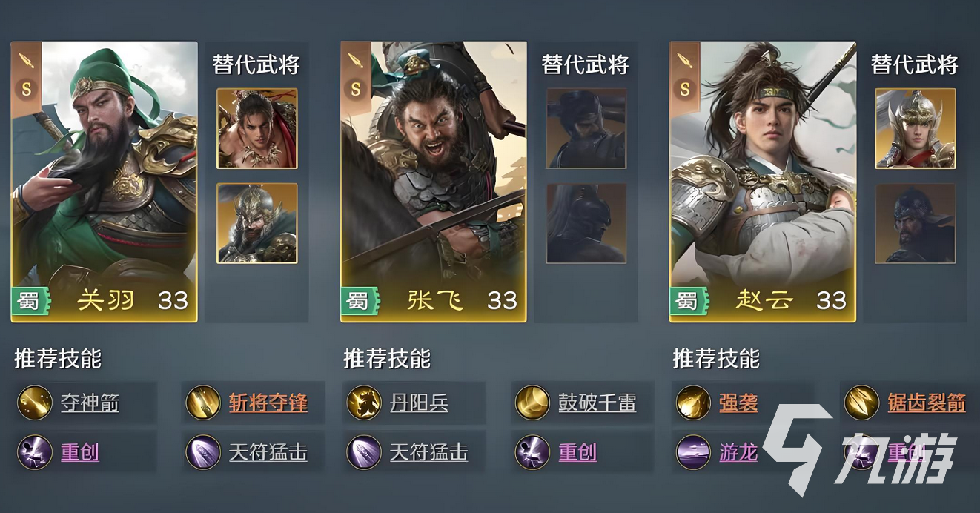The width and height of the screenshot is (980, 513).
Task: Click the 游龙 skill icon
Action: tap(693, 451)
